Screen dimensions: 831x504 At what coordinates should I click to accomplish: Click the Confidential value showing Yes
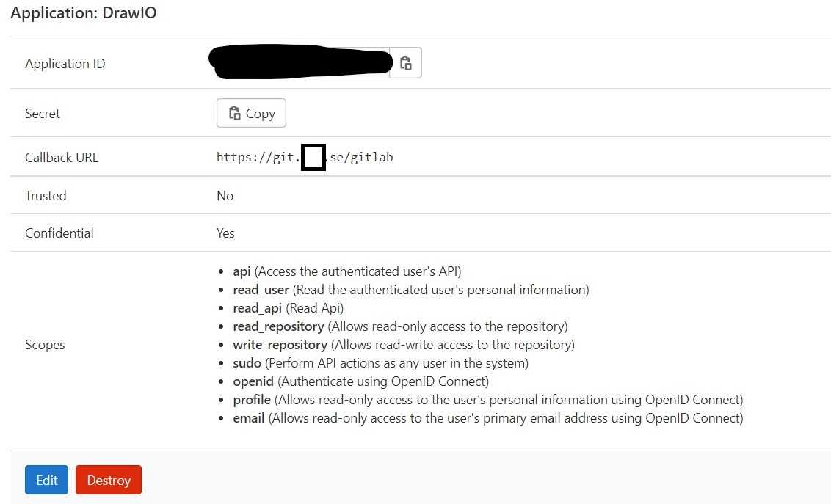225,233
